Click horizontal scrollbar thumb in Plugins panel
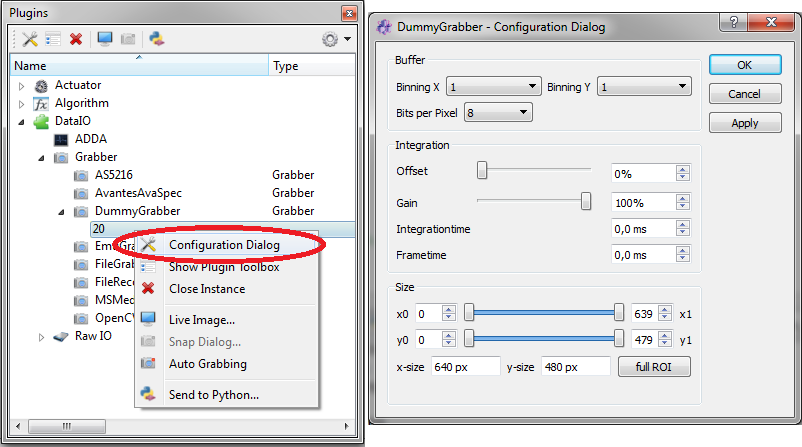802x447 pixels. coord(66,426)
